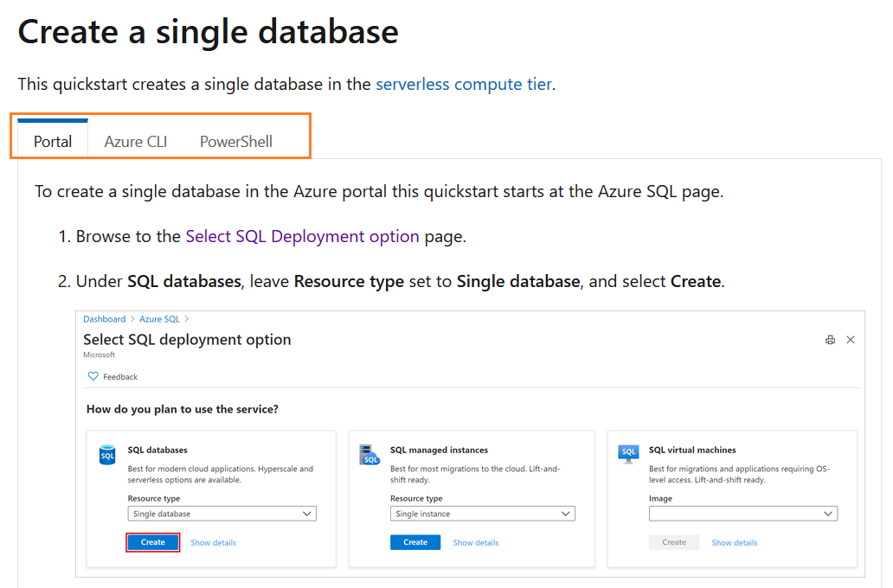The width and height of the screenshot is (893, 588).
Task: Click the print icon in the pane header
Action: [831, 340]
